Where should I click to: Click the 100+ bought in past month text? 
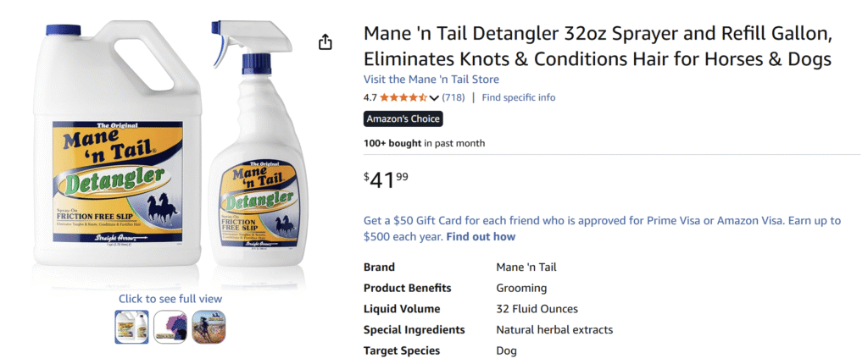coord(424,143)
